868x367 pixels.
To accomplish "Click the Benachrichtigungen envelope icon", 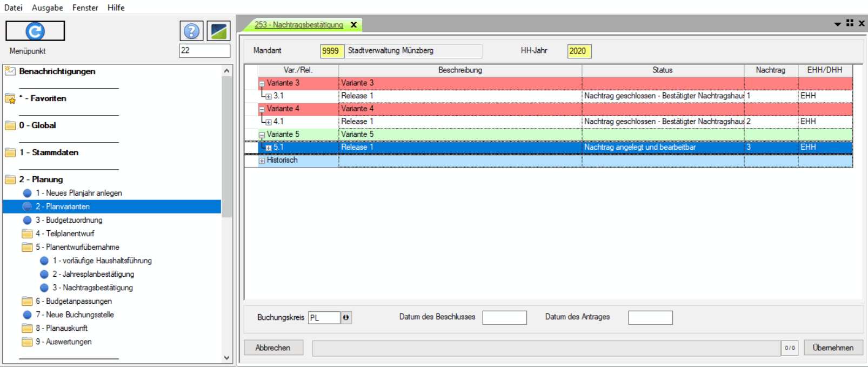I will 10,71.
